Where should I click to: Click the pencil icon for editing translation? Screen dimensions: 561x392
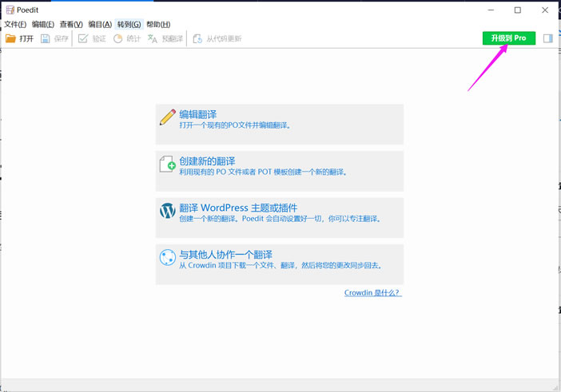(168, 117)
